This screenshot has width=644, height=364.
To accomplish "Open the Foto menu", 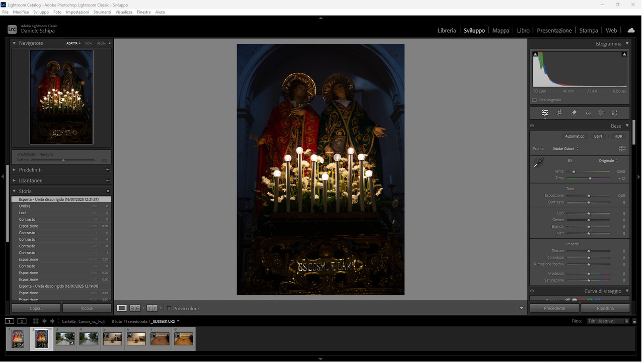I will [x=57, y=12].
